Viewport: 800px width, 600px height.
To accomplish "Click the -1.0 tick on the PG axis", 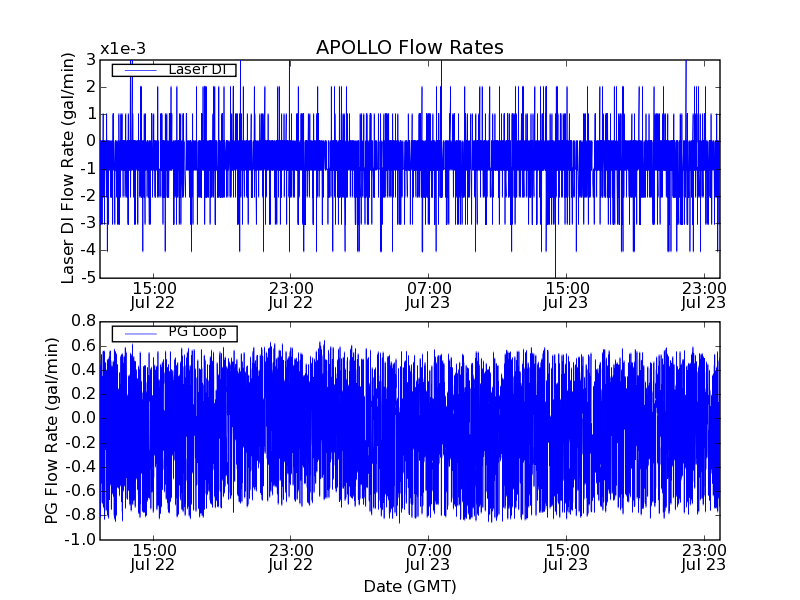I will pos(81,539).
